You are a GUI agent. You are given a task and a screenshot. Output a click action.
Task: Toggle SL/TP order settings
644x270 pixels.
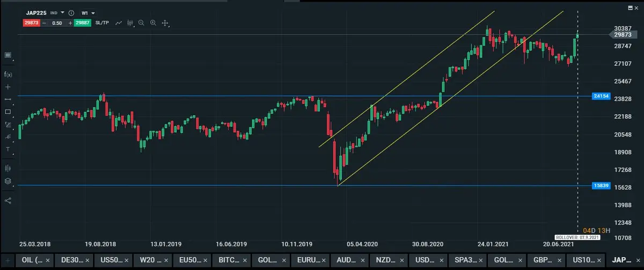click(x=102, y=23)
